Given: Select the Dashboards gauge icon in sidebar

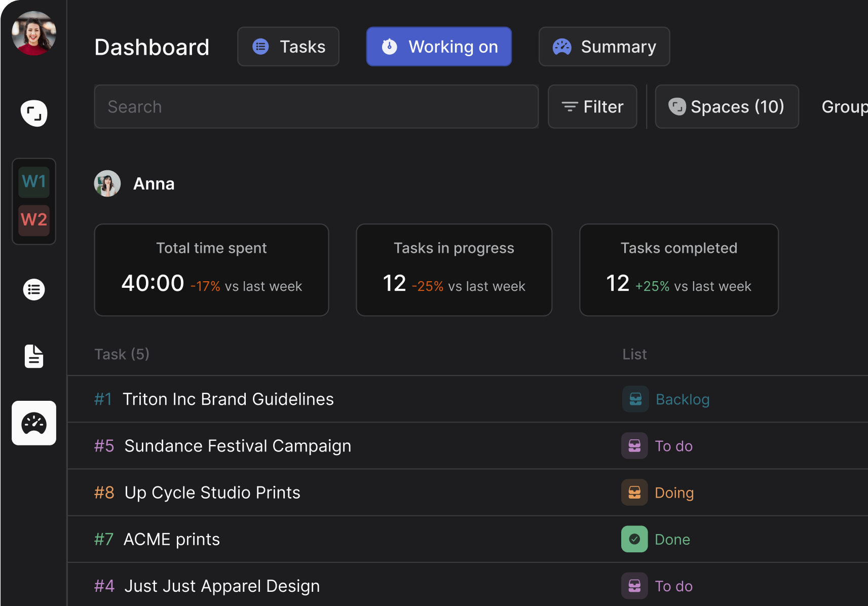Looking at the screenshot, I should tap(33, 423).
